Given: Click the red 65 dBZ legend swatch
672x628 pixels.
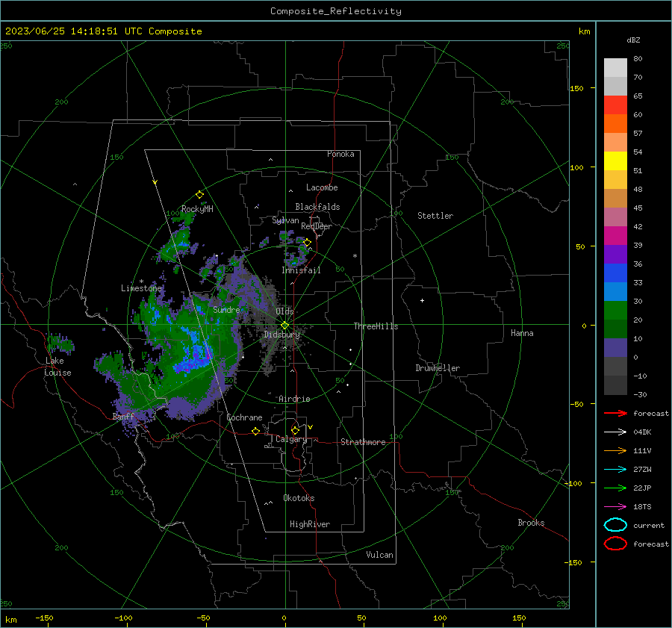Looking at the screenshot, I should click(615, 105).
